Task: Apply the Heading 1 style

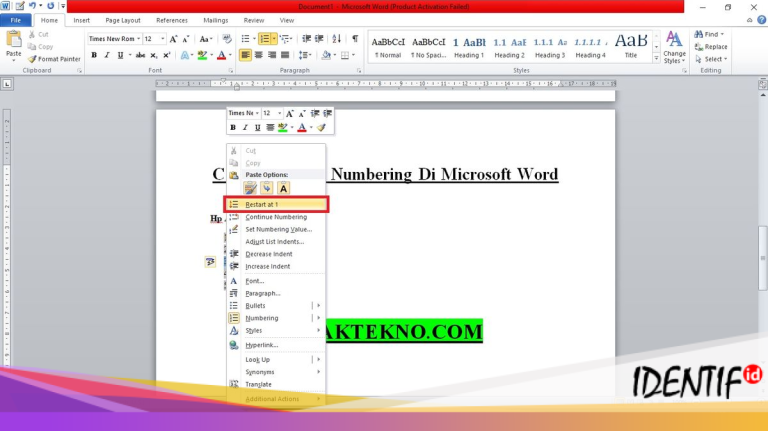Action: (469, 47)
